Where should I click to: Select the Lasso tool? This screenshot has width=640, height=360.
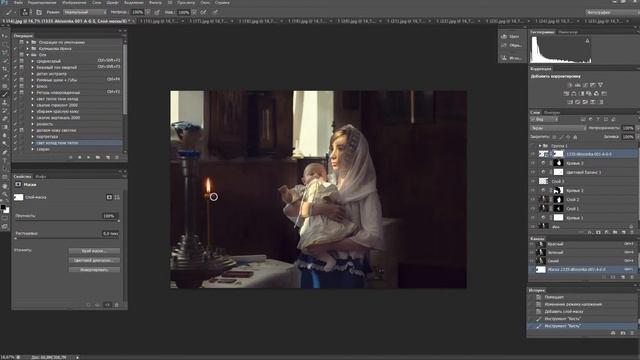click(5, 52)
